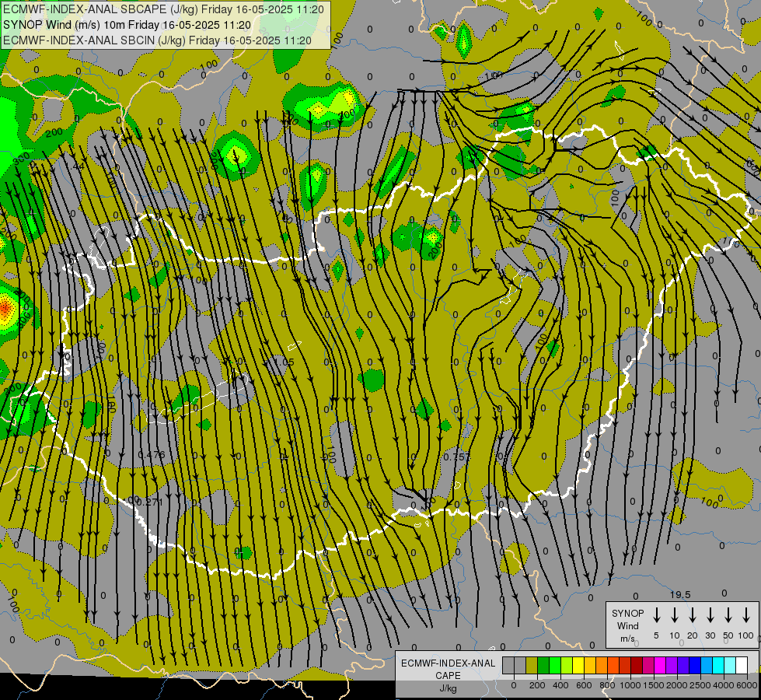Viewport: 761px width, 700px height.
Task: Click the SYNOP Wind 10m title line in header
Action: click(127, 25)
